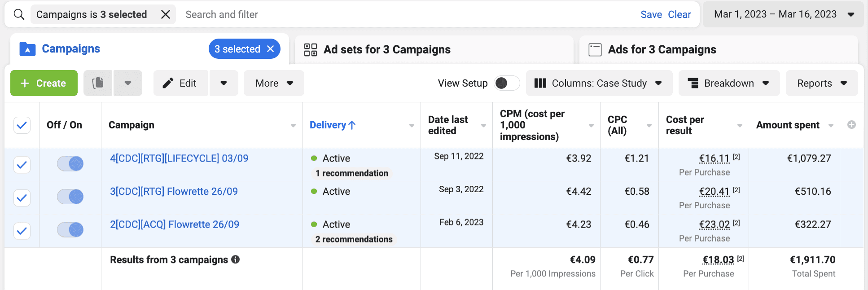
Task: Click the search magnifier icon
Action: coord(19,14)
